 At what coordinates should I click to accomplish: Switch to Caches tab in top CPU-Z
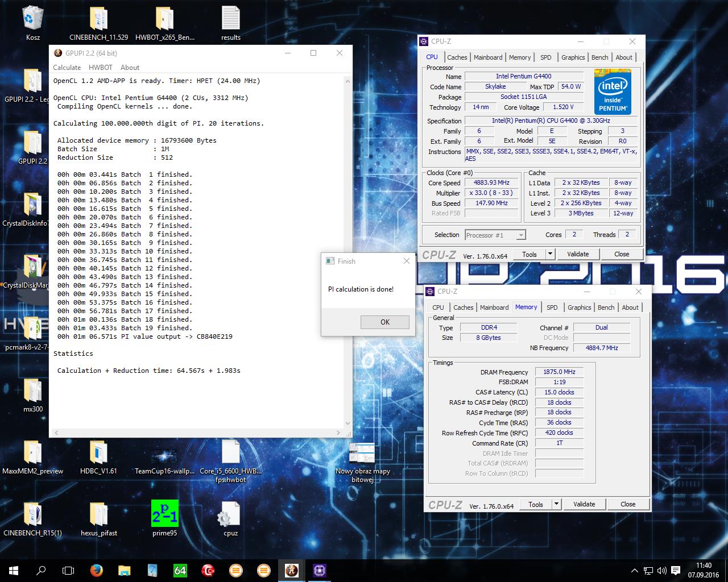click(457, 57)
